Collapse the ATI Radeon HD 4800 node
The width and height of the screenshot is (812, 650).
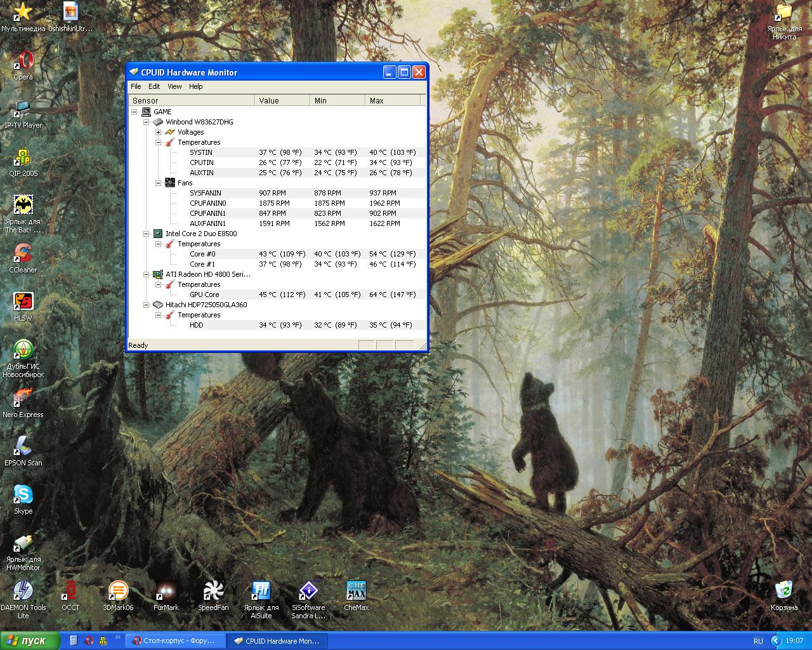point(146,274)
